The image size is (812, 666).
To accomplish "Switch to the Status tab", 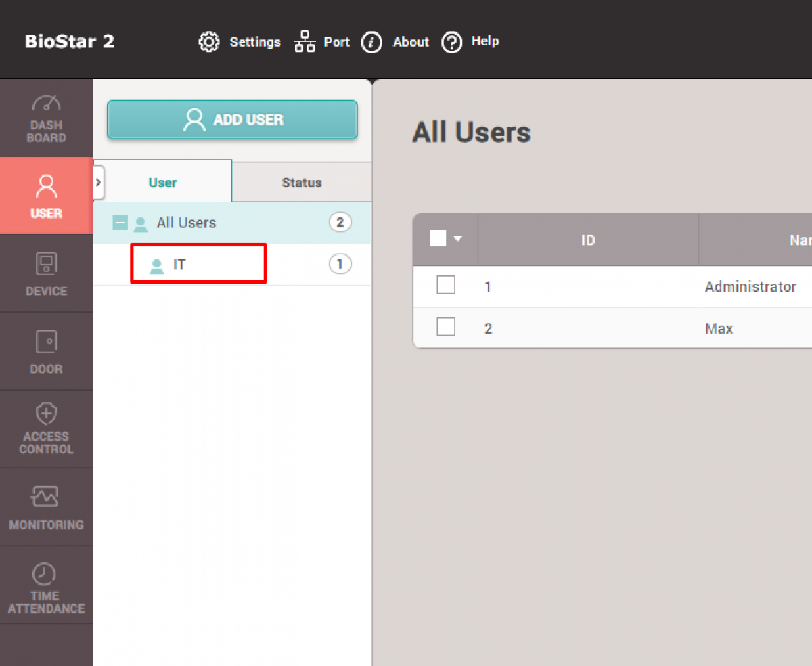I will point(301,183).
